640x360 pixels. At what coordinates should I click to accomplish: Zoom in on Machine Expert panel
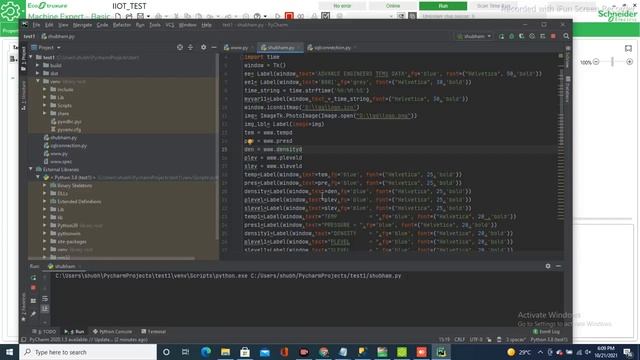629,62
